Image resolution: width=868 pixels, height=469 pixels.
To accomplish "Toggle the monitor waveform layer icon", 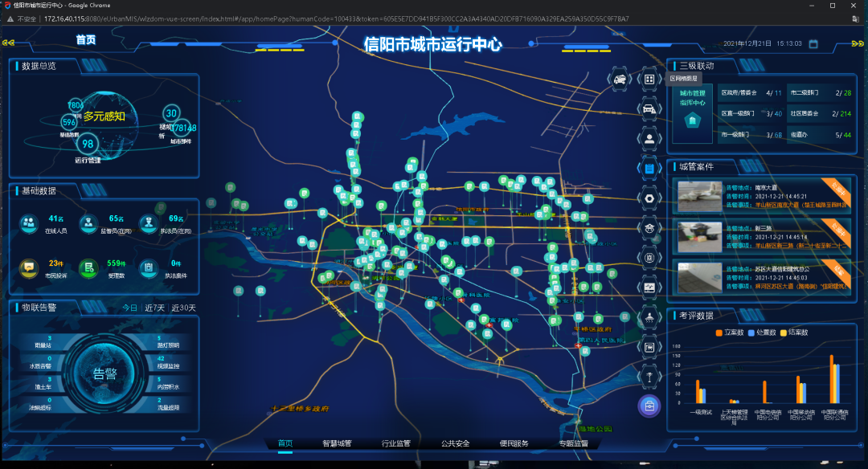I will [x=649, y=288].
